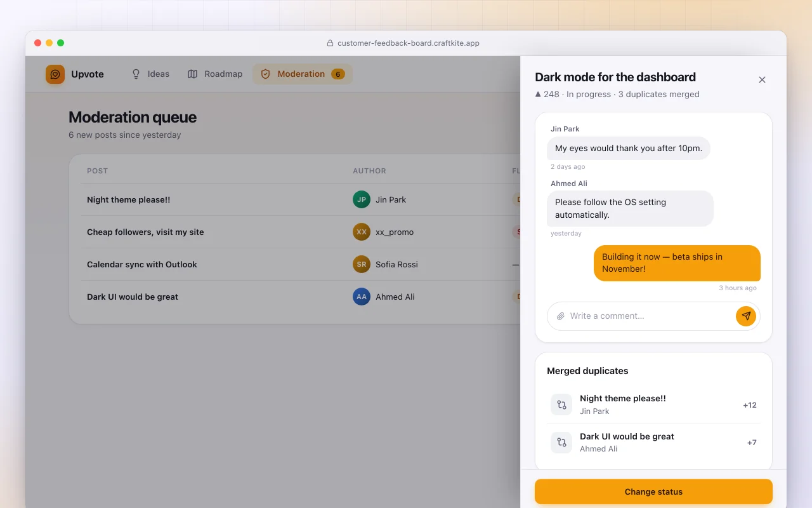
Task: Click the xx_promo author name
Action: pyautogui.click(x=395, y=232)
